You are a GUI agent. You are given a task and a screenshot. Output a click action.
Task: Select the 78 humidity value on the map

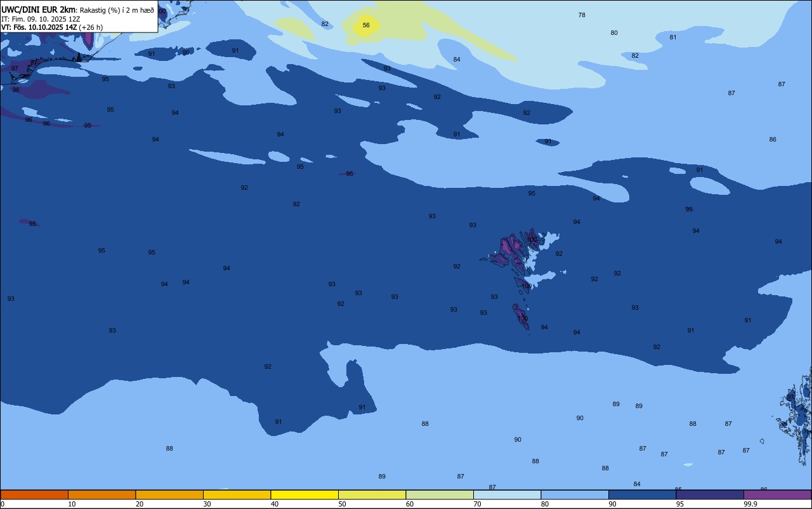tap(582, 15)
